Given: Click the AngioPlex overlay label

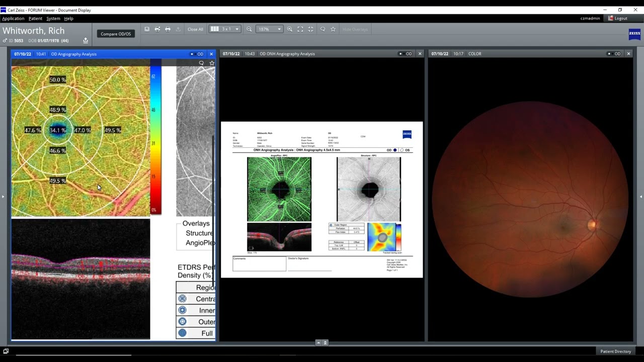Looking at the screenshot, I should (x=200, y=243).
